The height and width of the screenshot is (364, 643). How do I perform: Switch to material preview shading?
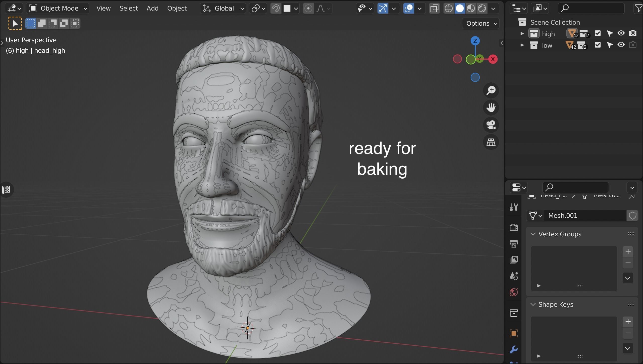[x=471, y=9]
